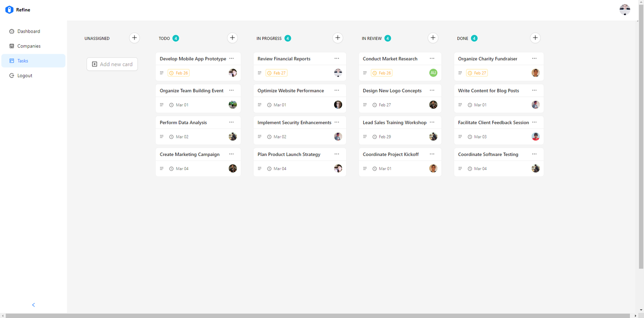This screenshot has width=644, height=318.
Task: Click the Todo column count badge
Action: [x=176, y=38]
